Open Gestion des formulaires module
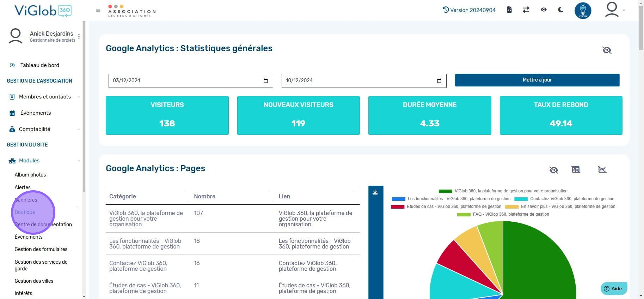This screenshot has height=299, width=644. (41, 249)
